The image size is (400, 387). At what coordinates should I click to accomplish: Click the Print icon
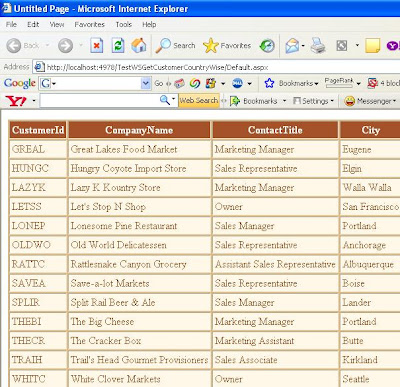point(318,45)
